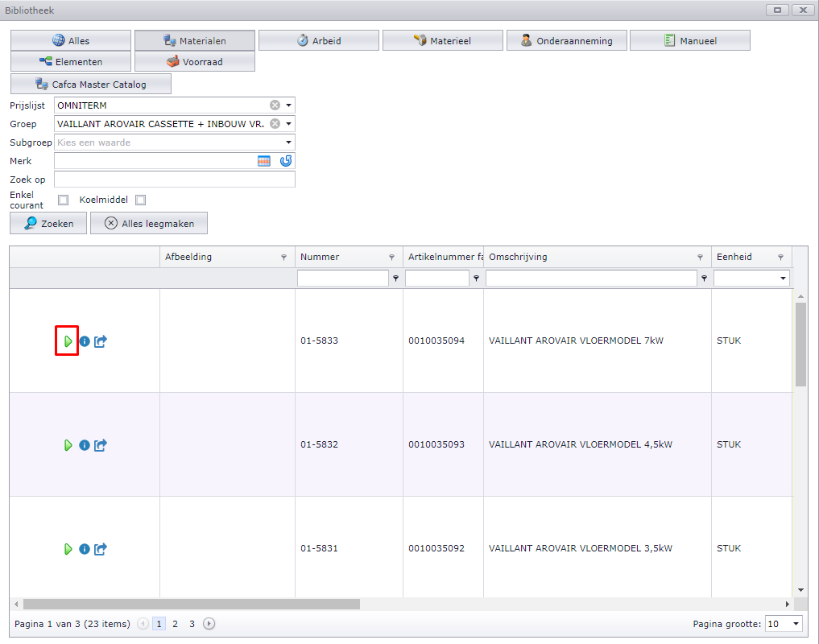The width and height of the screenshot is (819, 644).
Task: Switch to the Materieel tab
Action: click(x=442, y=40)
